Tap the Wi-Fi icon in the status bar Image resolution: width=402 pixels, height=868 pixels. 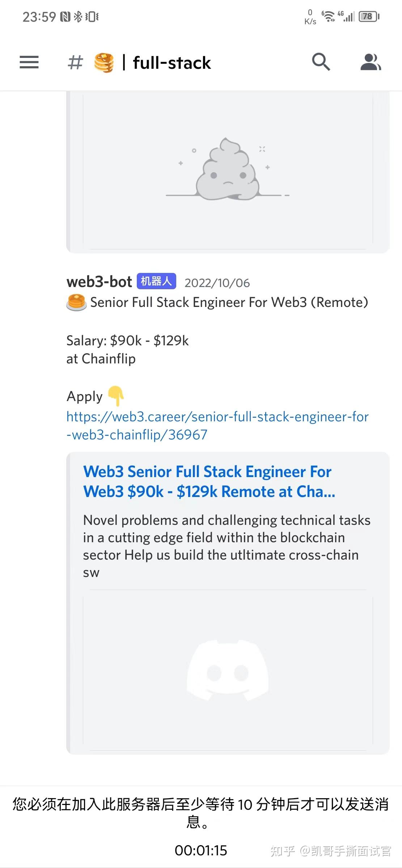tap(329, 16)
